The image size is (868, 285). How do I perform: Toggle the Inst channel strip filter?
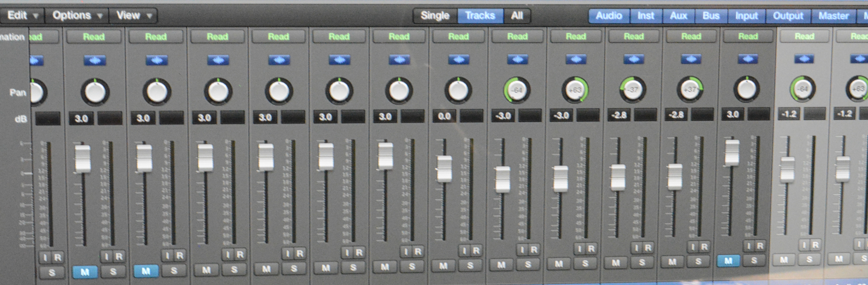coord(646,16)
